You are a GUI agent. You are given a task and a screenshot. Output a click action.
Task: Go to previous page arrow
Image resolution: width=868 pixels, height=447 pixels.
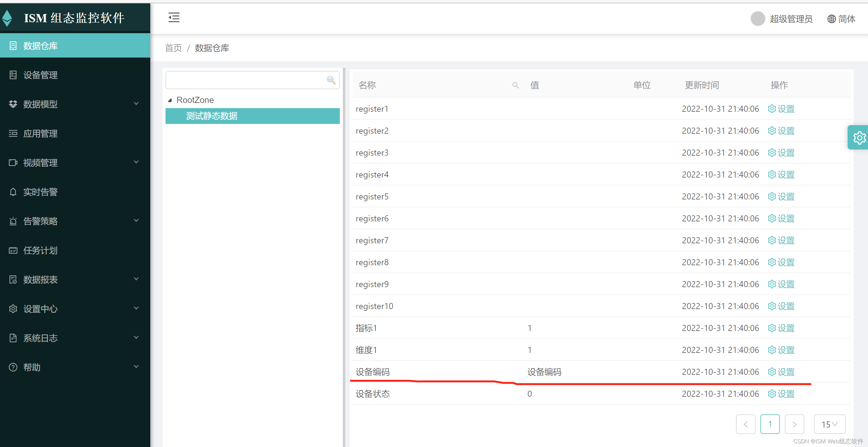tap(745, 424)
